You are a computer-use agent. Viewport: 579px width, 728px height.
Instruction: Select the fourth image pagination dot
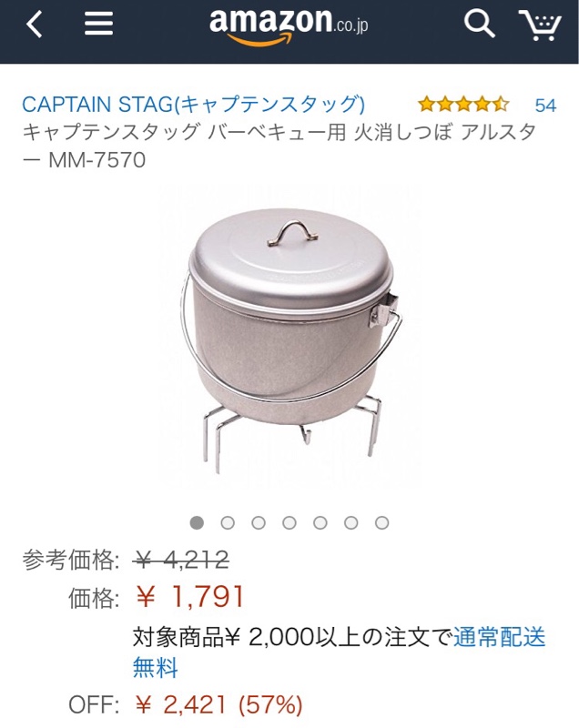coord(289,522)
